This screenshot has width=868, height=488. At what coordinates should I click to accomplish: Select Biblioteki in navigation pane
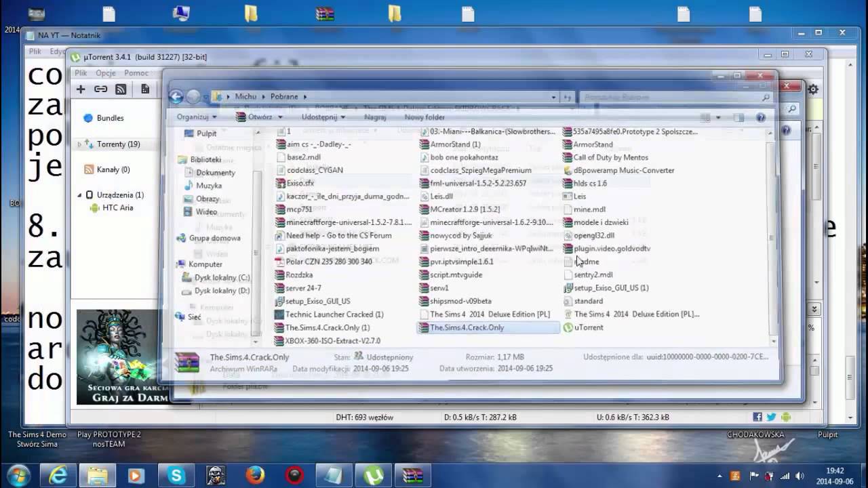[199, 160]
